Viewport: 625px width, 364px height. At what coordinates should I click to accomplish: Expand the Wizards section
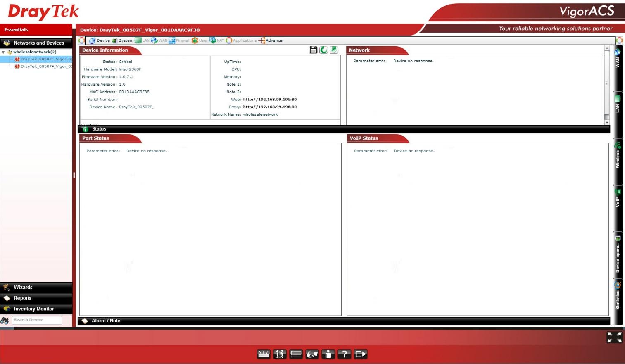click(36, 287)
